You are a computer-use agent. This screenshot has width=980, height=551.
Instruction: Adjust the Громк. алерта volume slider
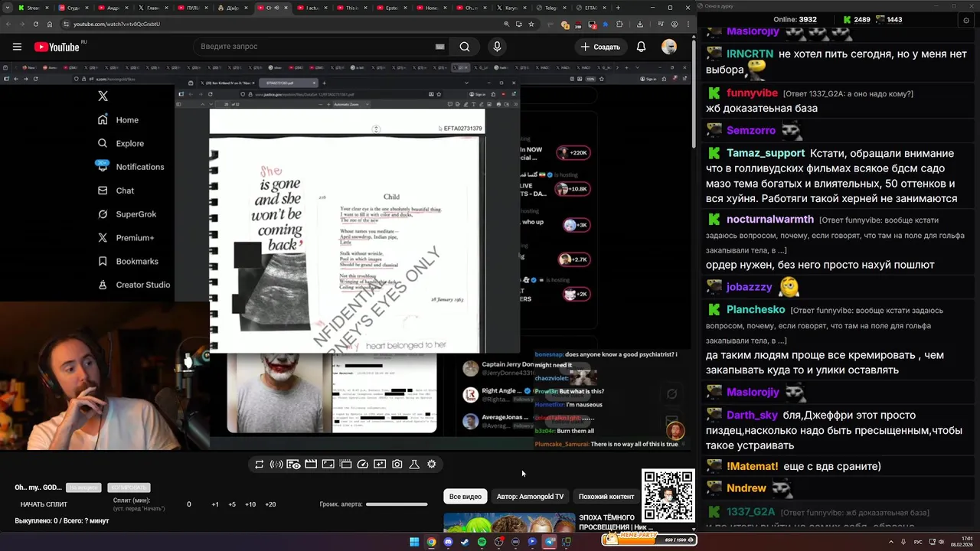click(397, 504)
